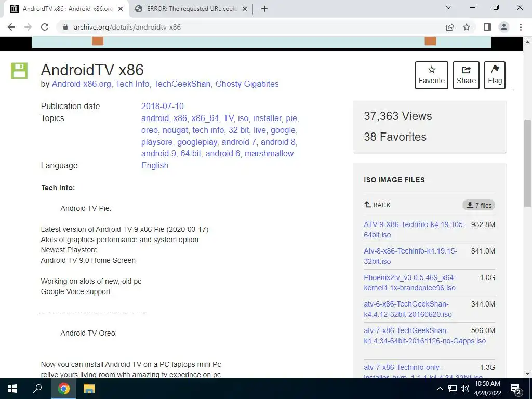Click the volume speaker tray icon

click(x=465, y=389)
